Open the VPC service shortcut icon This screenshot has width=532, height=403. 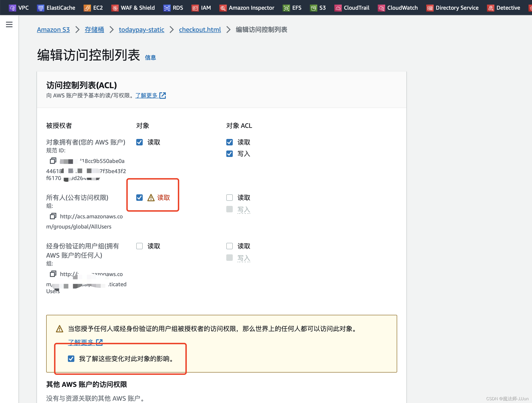click(x=12, y=8)
